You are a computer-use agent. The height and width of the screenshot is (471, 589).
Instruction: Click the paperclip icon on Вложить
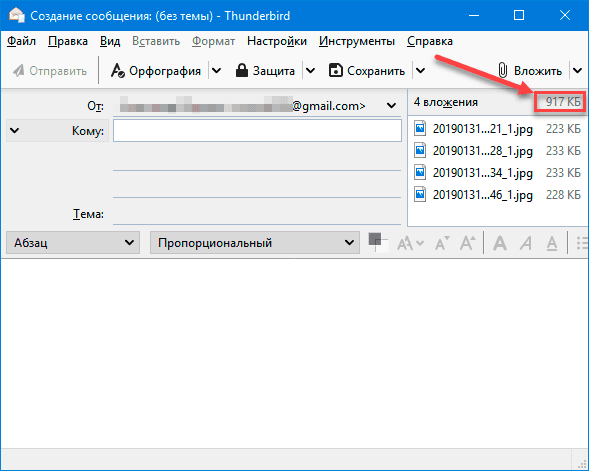(x=502, y=70)
